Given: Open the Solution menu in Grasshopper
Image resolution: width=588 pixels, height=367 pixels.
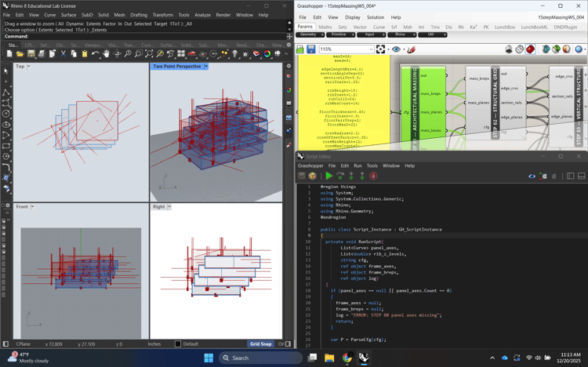Looking at the screenshot, I should (376, 17).
